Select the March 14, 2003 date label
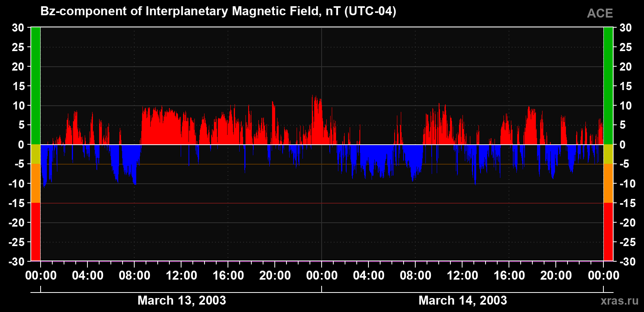 tap(463, 300)
